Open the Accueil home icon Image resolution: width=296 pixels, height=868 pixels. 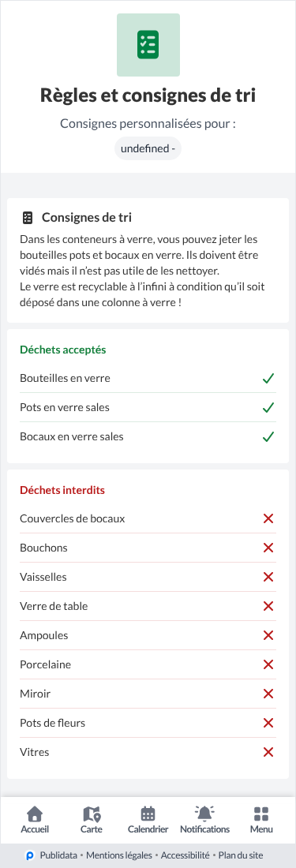tap(35, 814)
